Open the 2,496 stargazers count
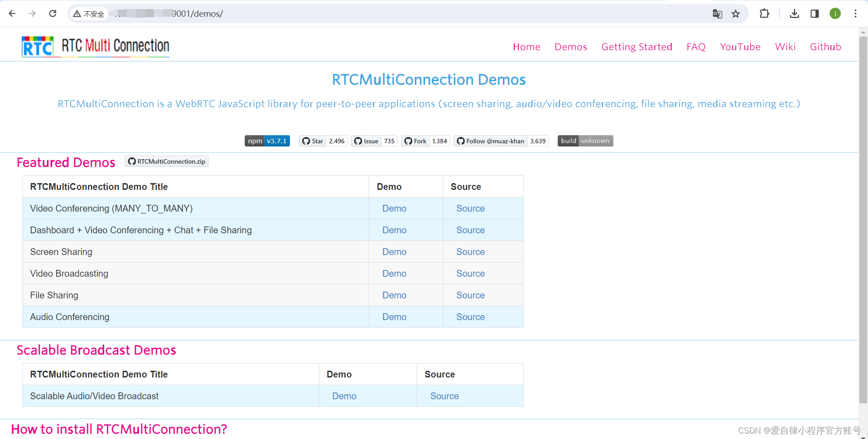Screen dimensions: 868x439 [x=337, y=141]
